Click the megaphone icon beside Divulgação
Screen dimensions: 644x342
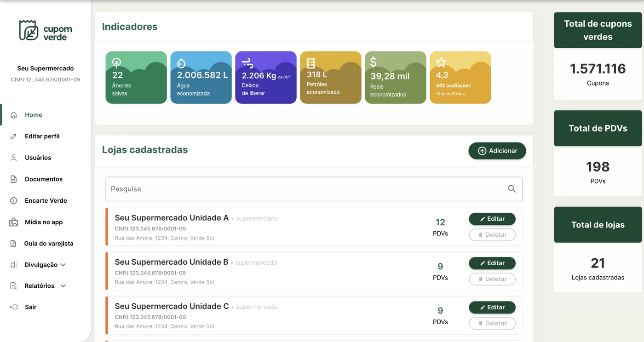14,265
